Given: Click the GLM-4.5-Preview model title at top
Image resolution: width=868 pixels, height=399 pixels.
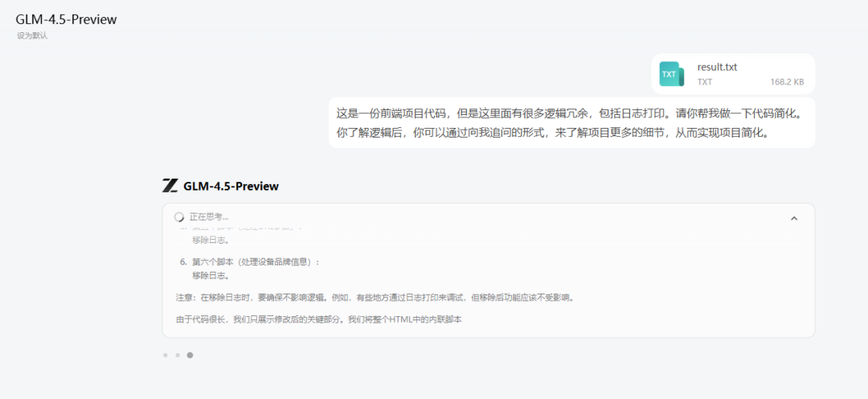Looking at the screenshot, I should click(x=66, y=19).
